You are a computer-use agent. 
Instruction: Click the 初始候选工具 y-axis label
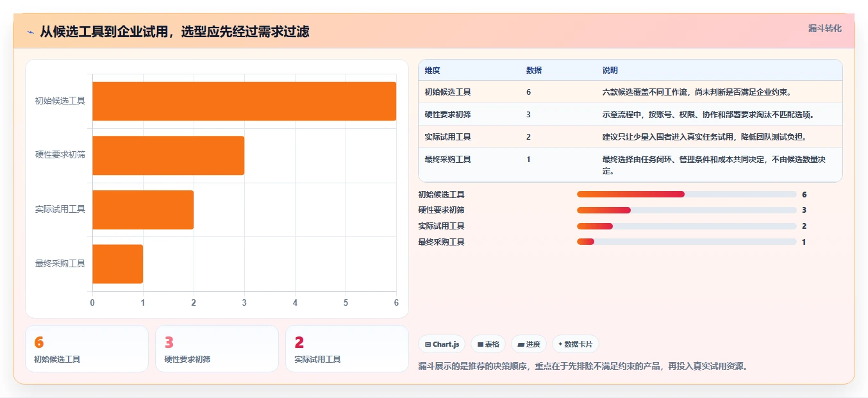pyautogui.click(x=60, y=101)
